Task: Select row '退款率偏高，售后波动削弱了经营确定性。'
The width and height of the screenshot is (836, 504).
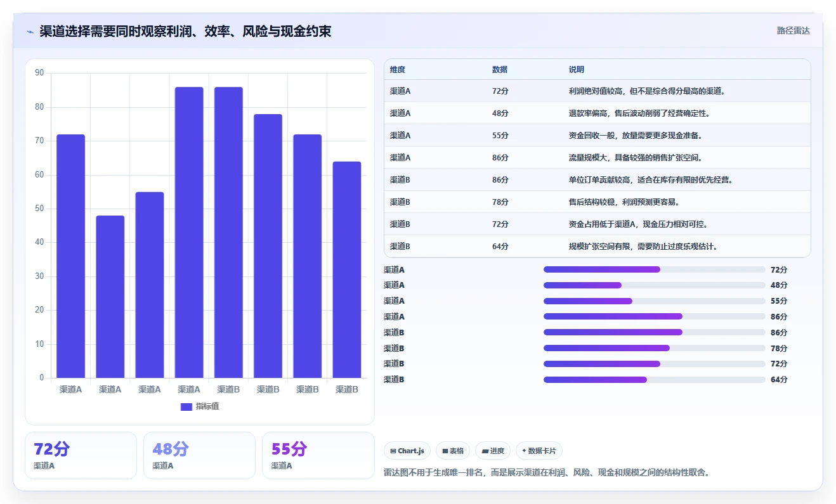Action: click(x=598, y=113)
